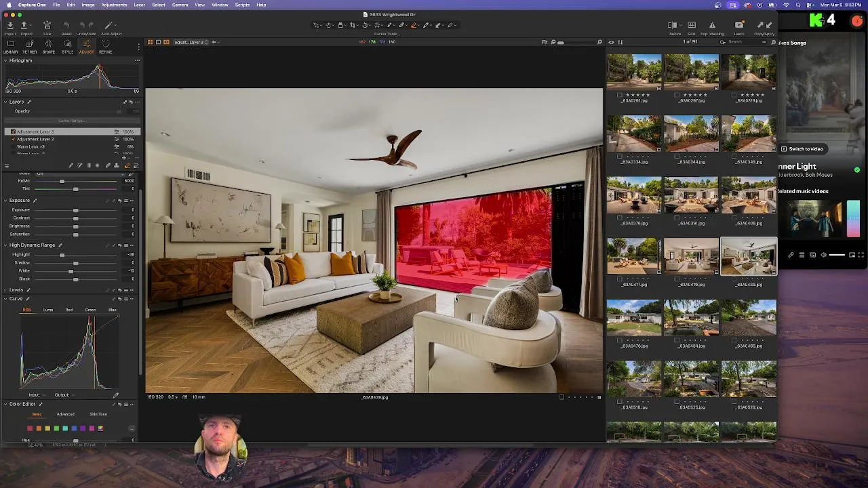Switch to the Shape tool tab
The height and width of the screenshot is (488, 868).
49,46
